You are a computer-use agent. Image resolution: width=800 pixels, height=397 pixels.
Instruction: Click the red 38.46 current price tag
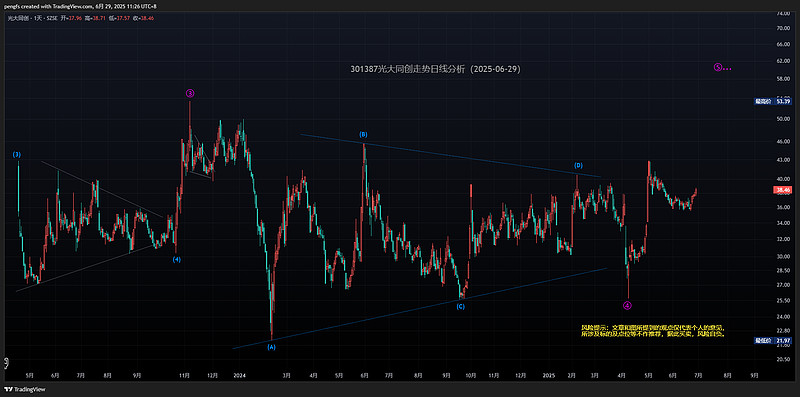tap(783, 190)
